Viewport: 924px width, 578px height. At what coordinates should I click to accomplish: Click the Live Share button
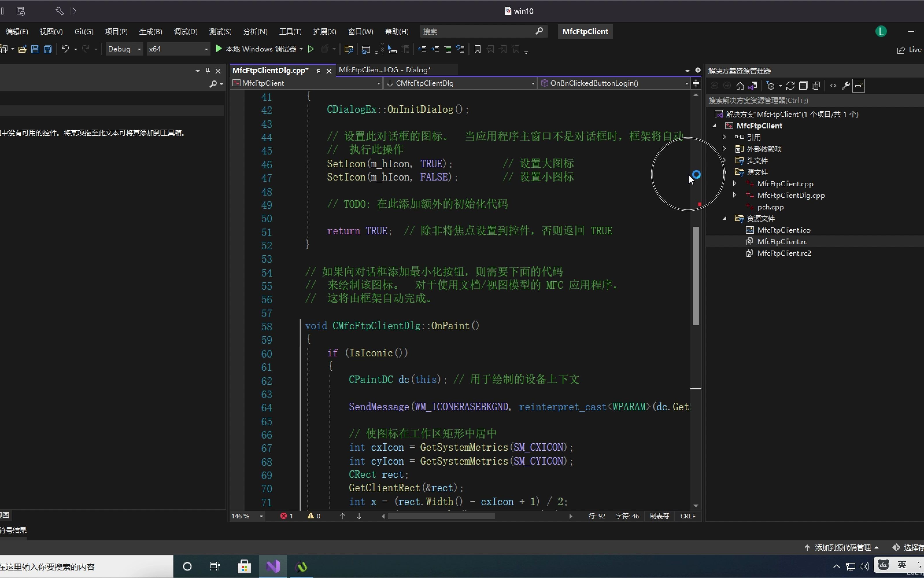click(x=910, y=50)
